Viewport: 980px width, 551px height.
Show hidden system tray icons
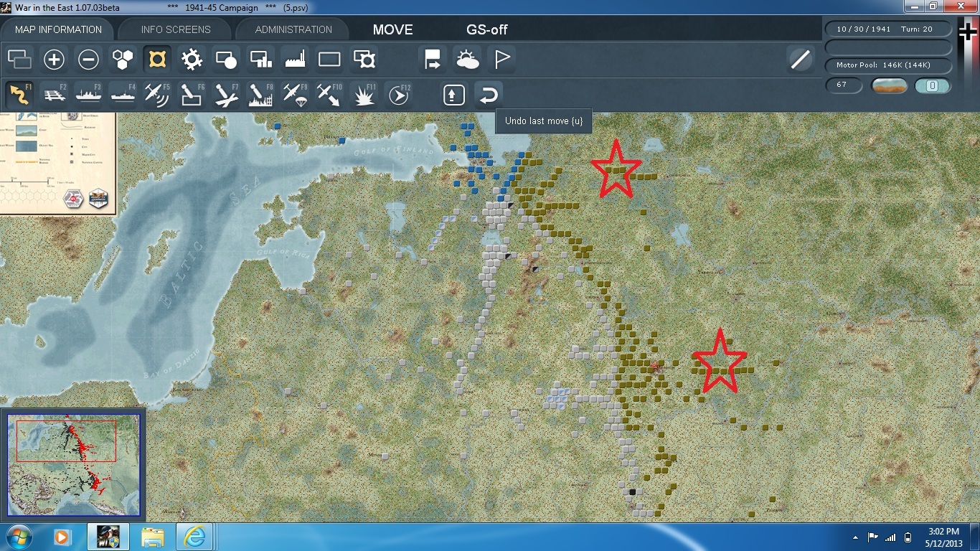855,537
